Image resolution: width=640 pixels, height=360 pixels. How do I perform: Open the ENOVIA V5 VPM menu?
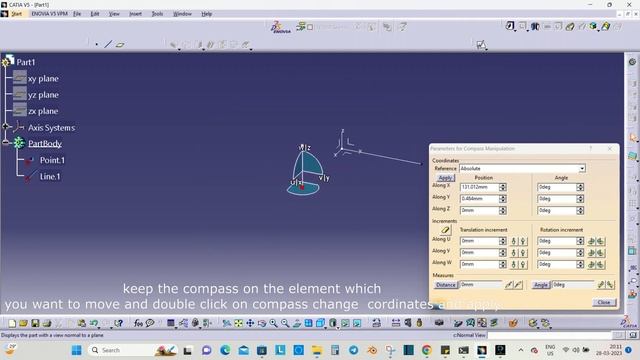(x=49, y=14)
